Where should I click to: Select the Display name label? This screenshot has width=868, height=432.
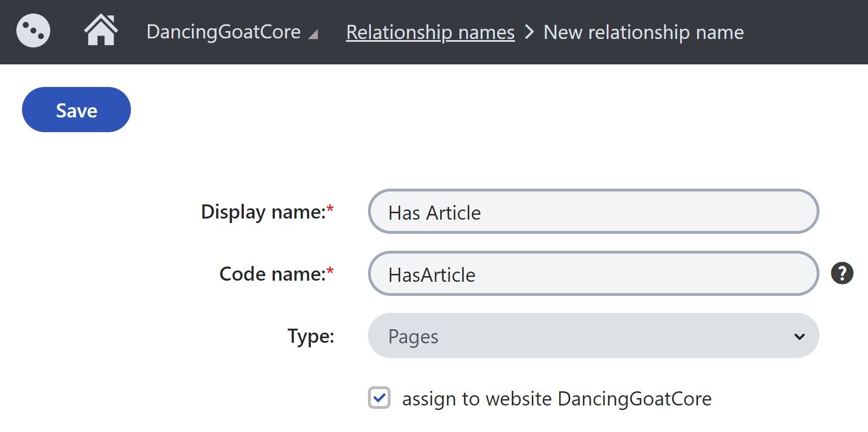(268, 212)
